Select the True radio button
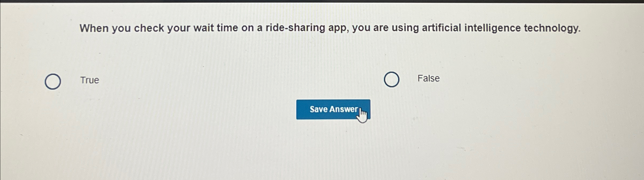Image resolution: width=644 pixels, height=180 pixels. point(53,81)
